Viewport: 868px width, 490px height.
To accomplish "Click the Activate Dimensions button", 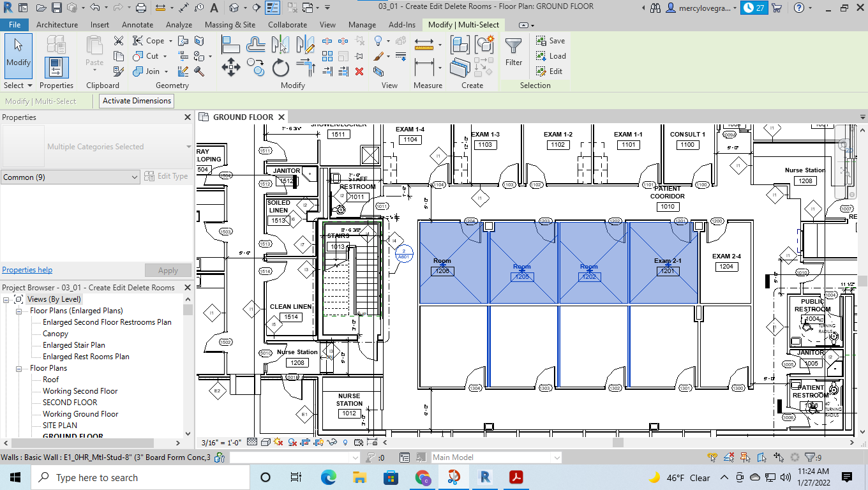I will coord(137,101).
